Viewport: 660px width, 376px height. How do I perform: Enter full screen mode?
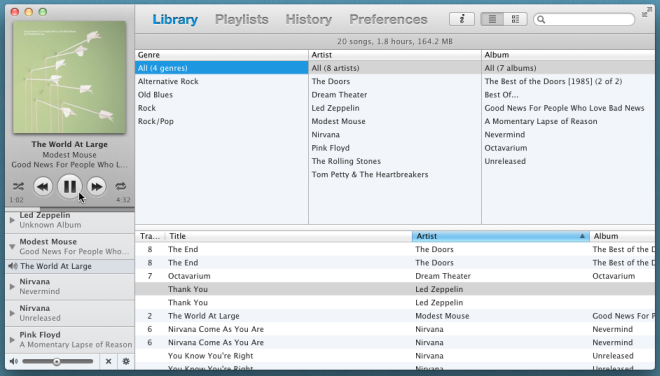[647, 13]
